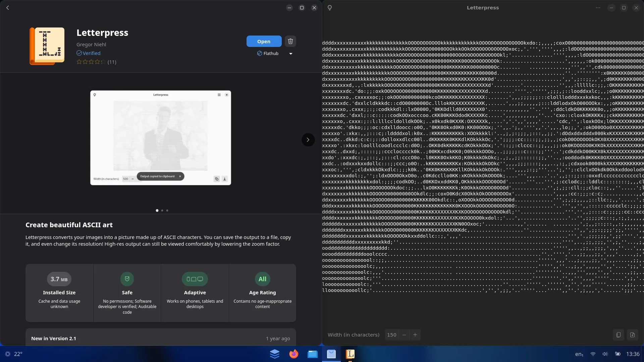Image resolution: width=644 pixels, height=362 pixels.
Task: Click the weather indicator in the taskbar
Action: 13,354
